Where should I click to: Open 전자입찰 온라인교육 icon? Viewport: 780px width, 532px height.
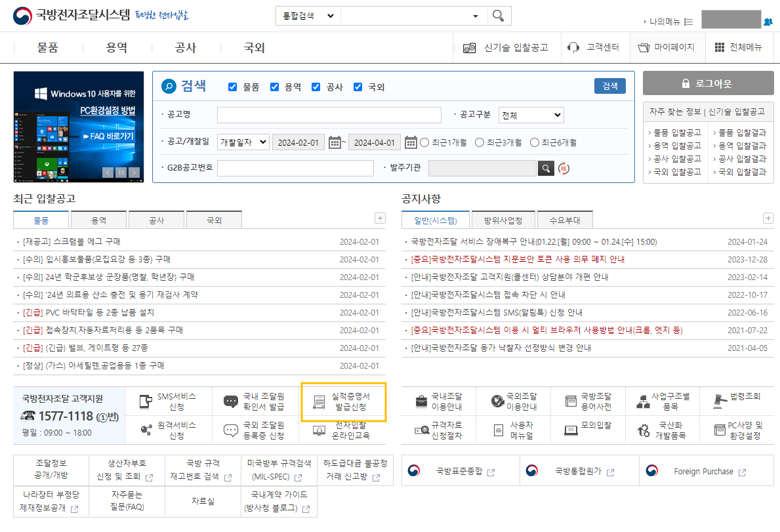tap(319, 430)
